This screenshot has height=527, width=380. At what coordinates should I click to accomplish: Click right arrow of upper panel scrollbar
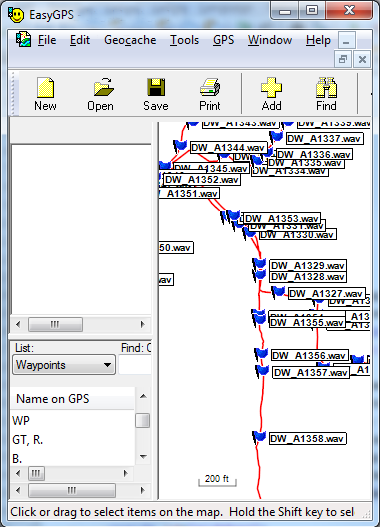[x=143, y=324]
